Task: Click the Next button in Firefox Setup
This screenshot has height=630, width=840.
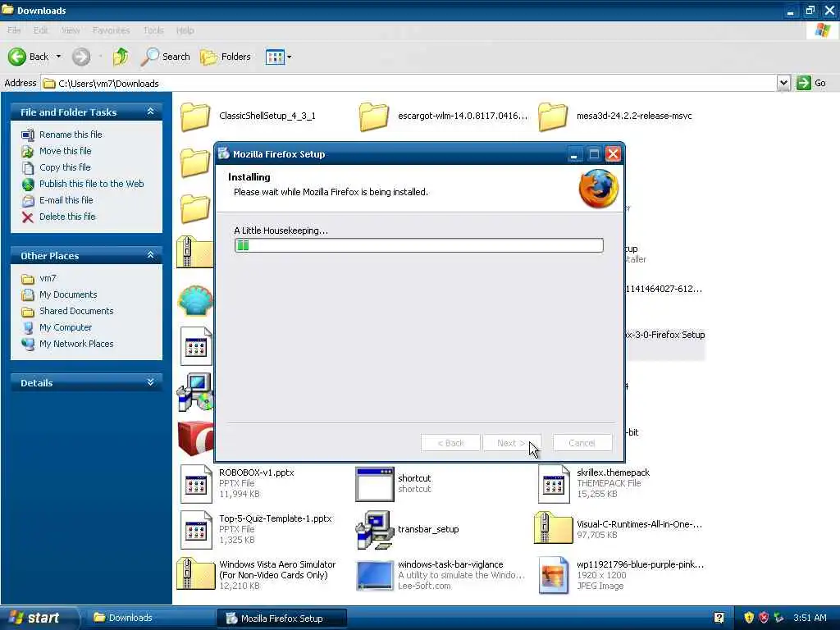Action: point(512,443)
